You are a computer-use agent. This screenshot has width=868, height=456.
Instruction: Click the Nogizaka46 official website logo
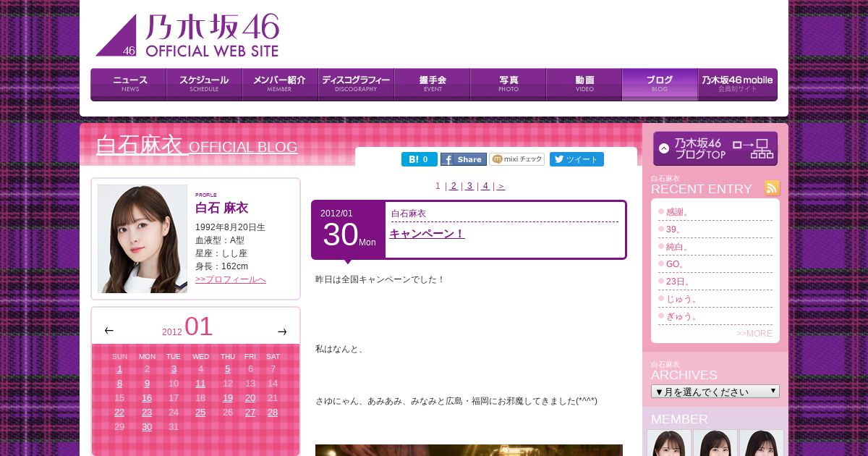click(187, 35)
